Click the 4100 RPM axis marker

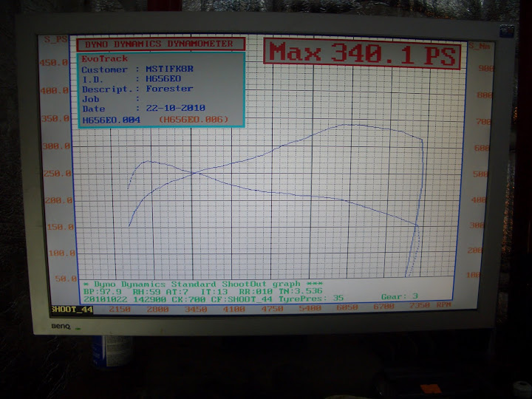coord(233,309)
